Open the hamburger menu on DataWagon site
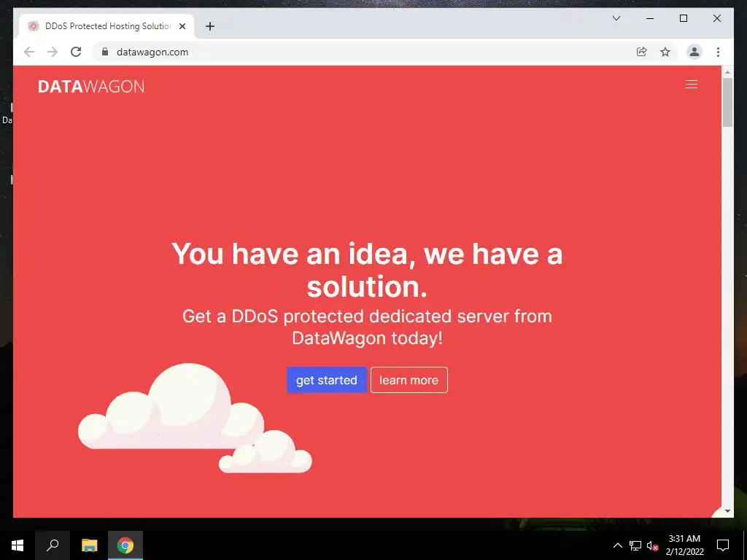 tap(692, 85)
